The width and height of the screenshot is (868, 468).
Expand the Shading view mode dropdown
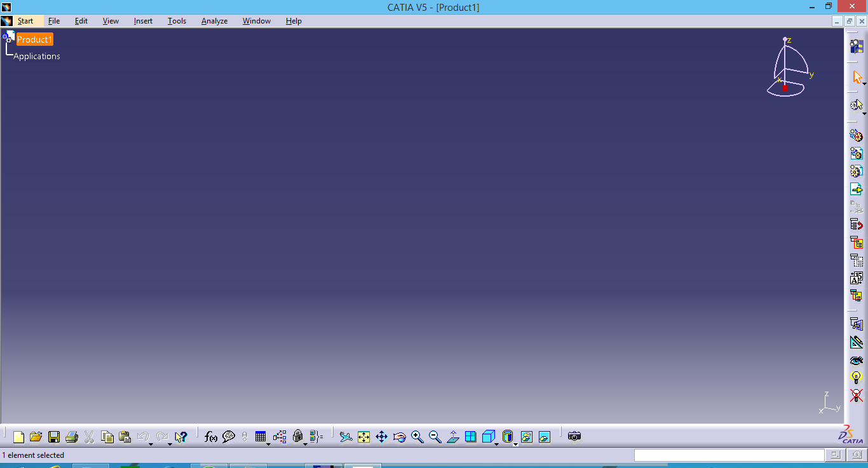(x=515, y=444)
